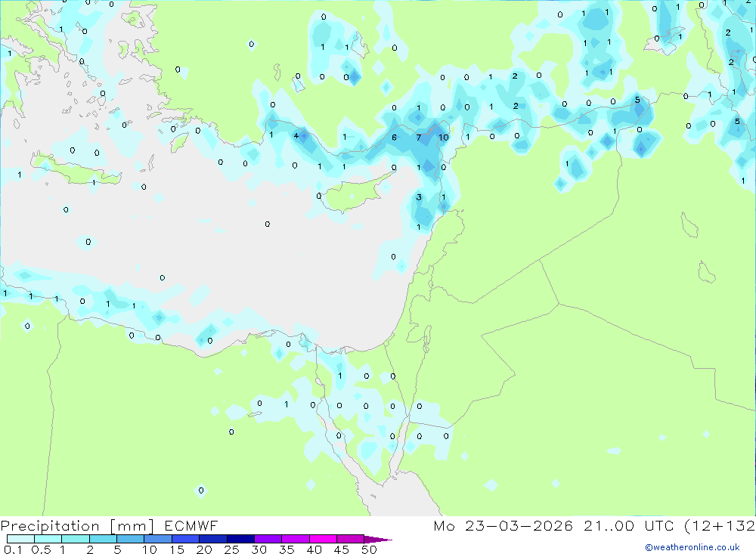This screenshot has height=554, width=756.
Task: Click the legend label '45'
Action: (342, 549)
